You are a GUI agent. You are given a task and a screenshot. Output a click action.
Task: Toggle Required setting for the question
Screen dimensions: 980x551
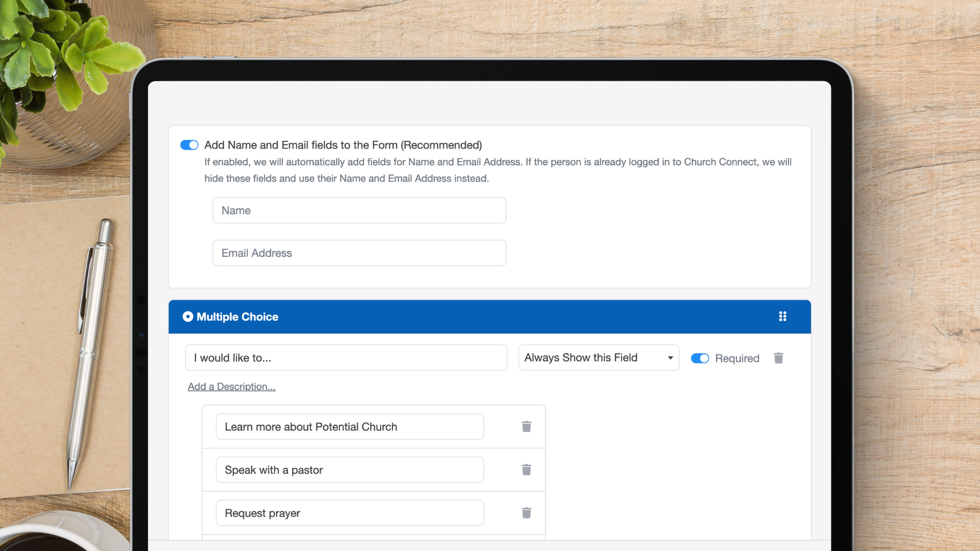point(700,358)
